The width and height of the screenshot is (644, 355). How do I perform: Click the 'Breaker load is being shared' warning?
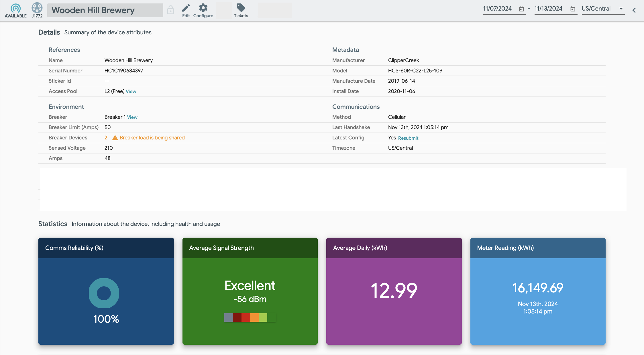point(152,138)
